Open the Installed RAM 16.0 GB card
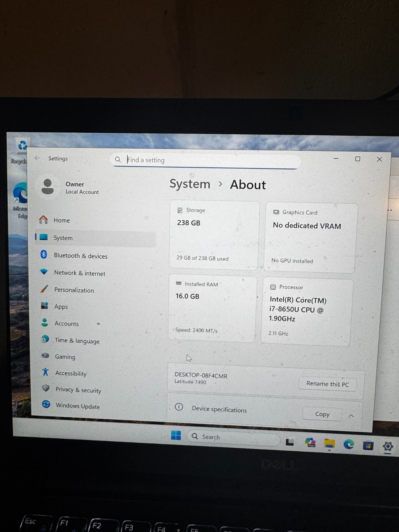This screenshot has width=399, height=532. click(212, 308)
